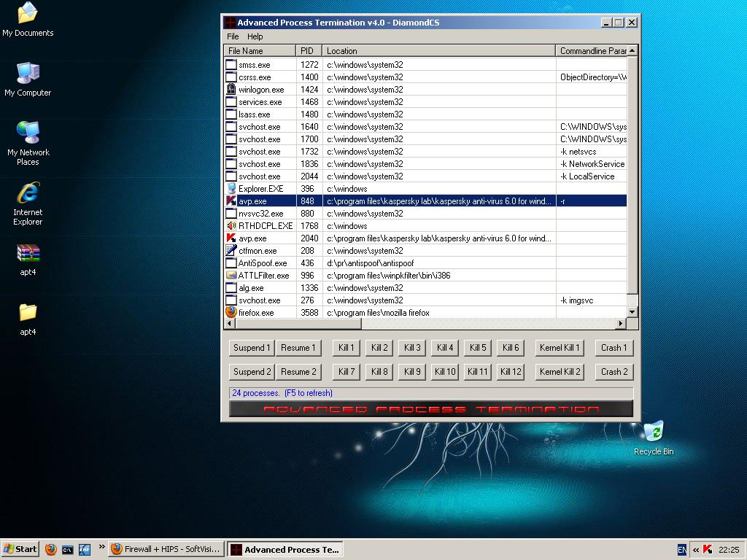Click the ctfmon.exe pencil icon
This screenshot has height=560, width=747.
(x=231, y=251)
